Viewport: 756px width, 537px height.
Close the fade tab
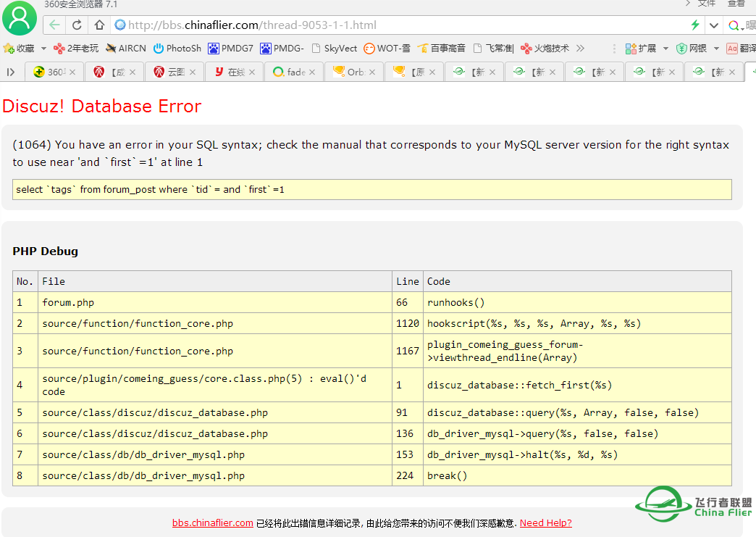[312, 72]
